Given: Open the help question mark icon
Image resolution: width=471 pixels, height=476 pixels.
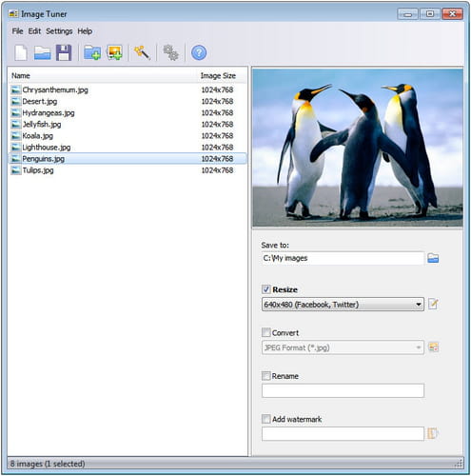Looking at the screenshot, I should point(199,52).
